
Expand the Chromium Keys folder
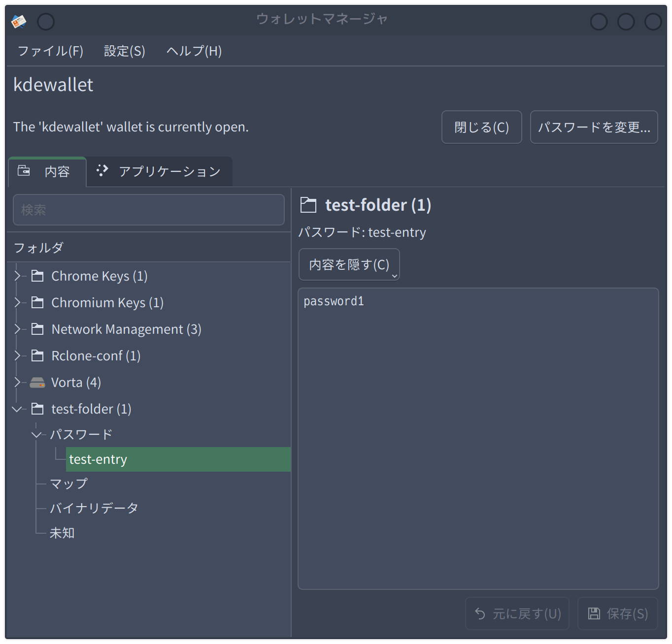click(x=18, y=302)
